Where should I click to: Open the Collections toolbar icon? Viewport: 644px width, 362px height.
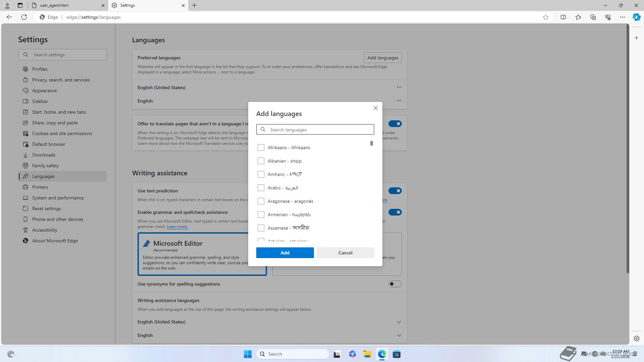pyautogui.click(x=593, y=17)
